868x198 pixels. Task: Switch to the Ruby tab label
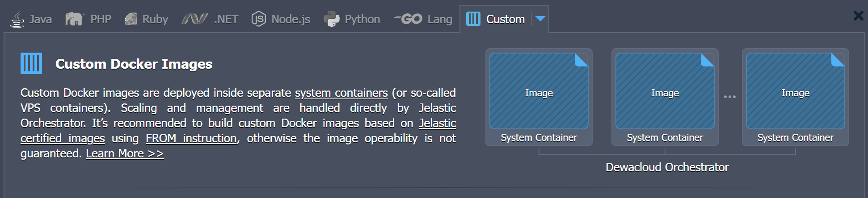pos(155,19)
